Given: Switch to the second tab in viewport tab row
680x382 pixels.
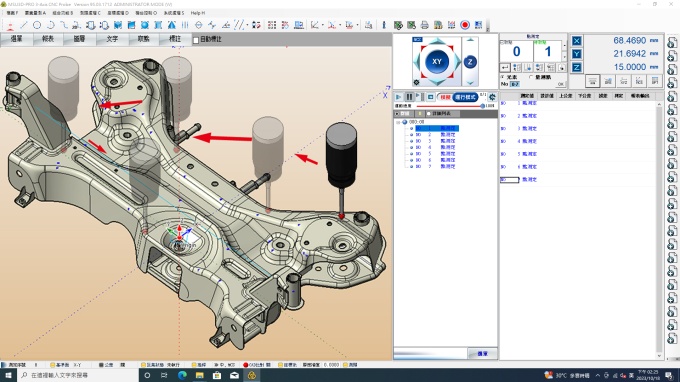Looking at the screenshot, I should point(48,39).
